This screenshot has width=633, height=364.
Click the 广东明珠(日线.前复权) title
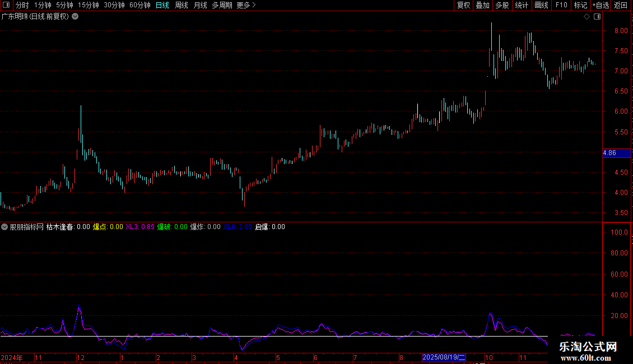(35, 17)
